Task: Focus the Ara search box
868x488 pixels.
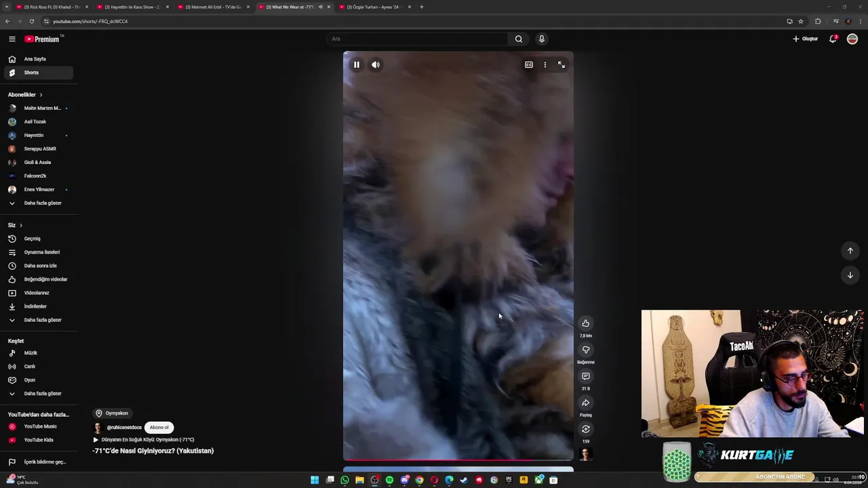Action: [x=417, y=39]
